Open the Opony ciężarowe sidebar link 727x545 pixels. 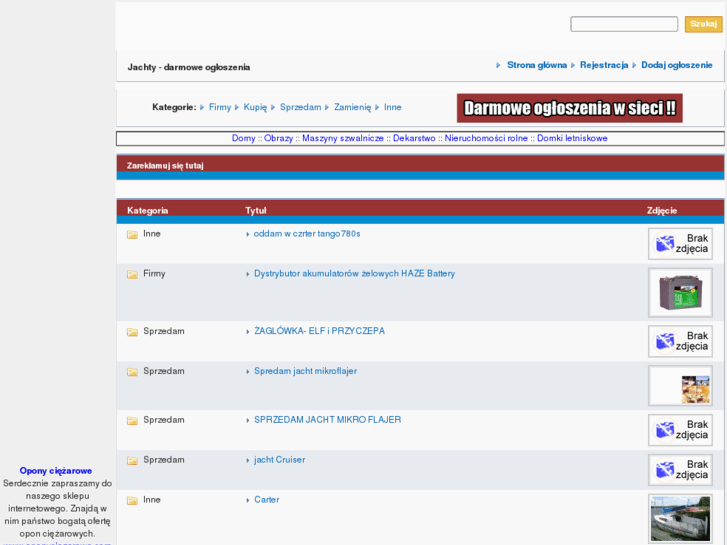point(56,471)
